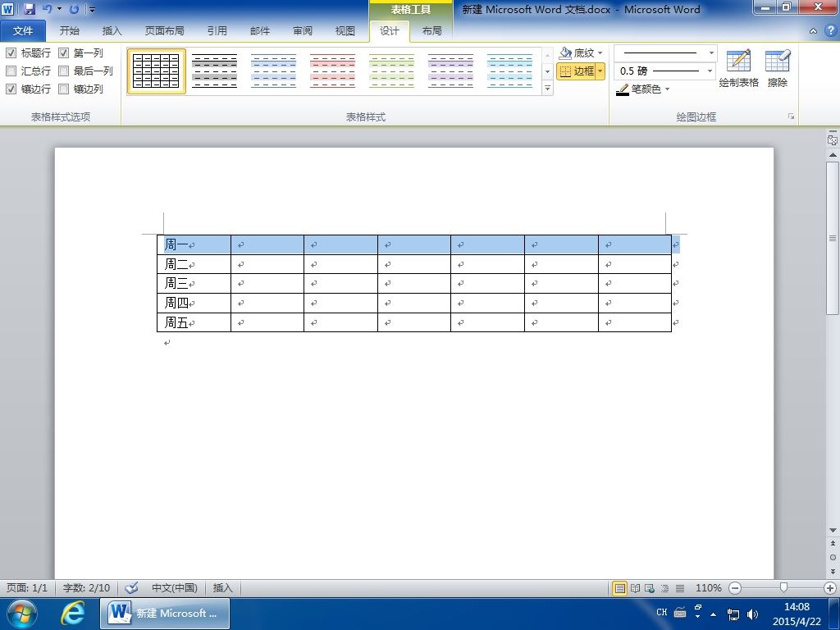This screenshot has height=630, width=840.
Task: Click the network tray icon
Action: (x=733, y=614)
